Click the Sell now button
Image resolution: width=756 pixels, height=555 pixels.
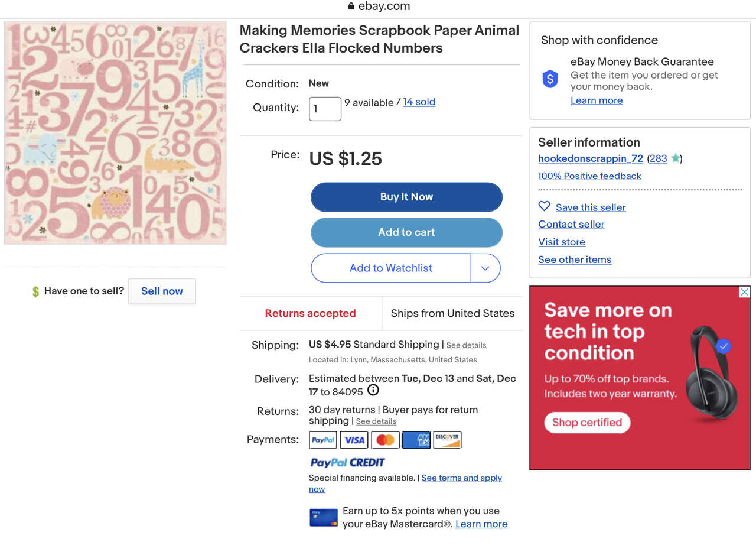(162, 291)
